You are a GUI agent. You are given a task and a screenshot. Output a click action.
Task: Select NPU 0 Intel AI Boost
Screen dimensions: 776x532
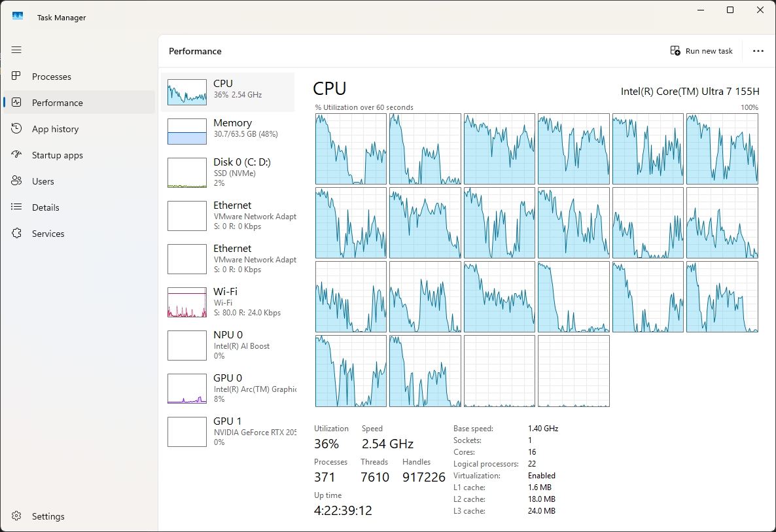click(228, 345)
